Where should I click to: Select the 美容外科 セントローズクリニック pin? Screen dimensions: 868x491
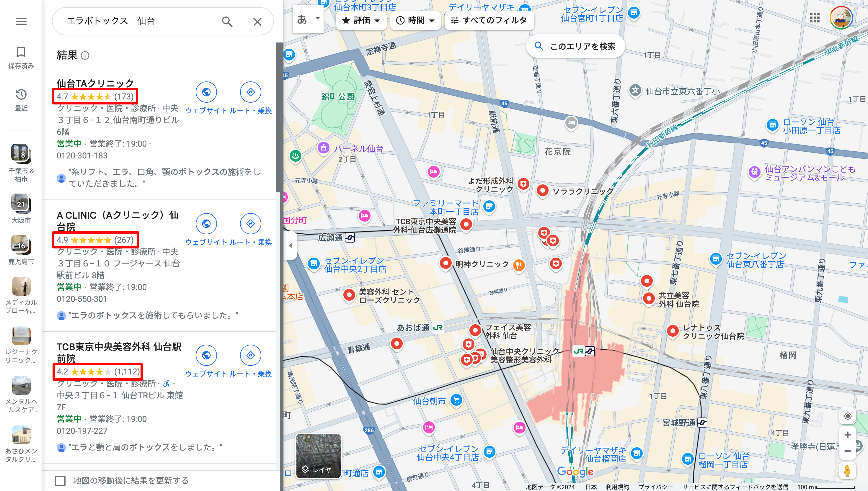point(349,295)
